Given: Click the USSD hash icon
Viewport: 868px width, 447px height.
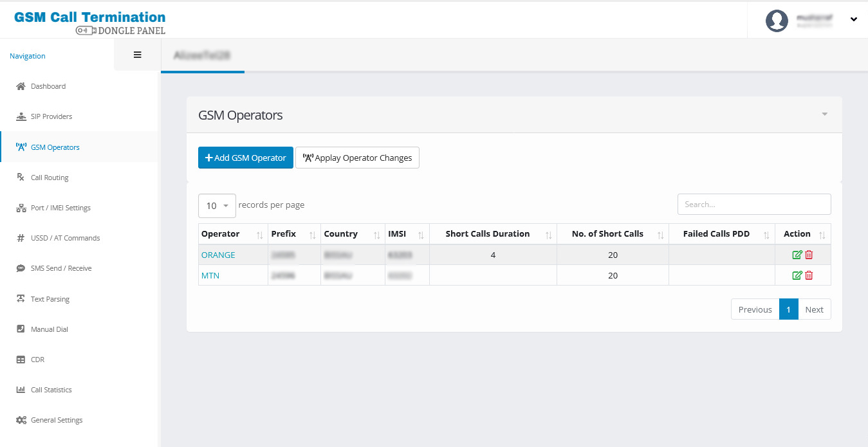Looking at the screenshot, I should 21,238.
